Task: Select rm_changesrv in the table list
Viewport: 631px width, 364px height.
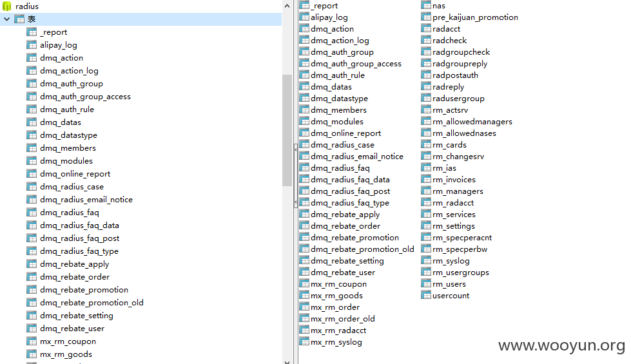Action: pyautogui.click(x=458, y=157)
